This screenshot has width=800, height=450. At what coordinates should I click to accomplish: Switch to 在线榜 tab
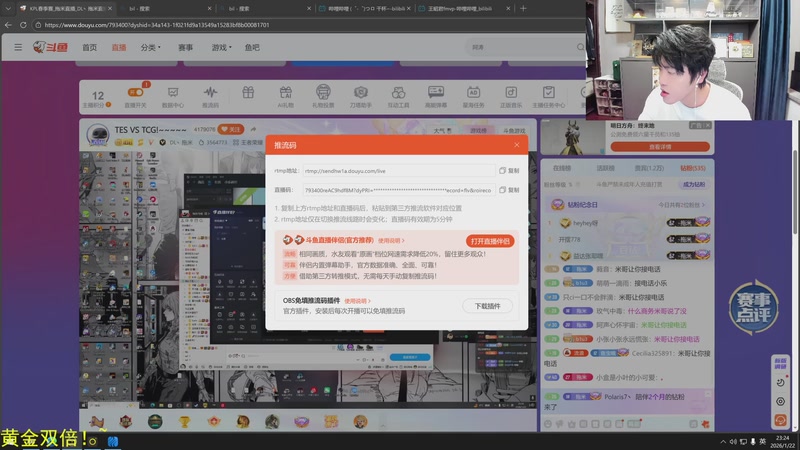point(562,168)
